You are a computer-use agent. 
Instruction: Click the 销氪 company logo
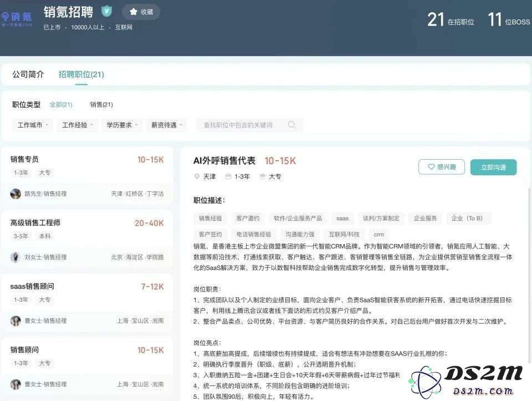point(16,18)
